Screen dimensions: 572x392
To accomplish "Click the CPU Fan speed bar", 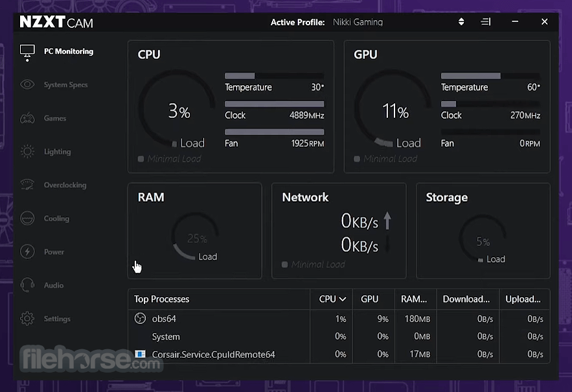I will pos(274,132).
